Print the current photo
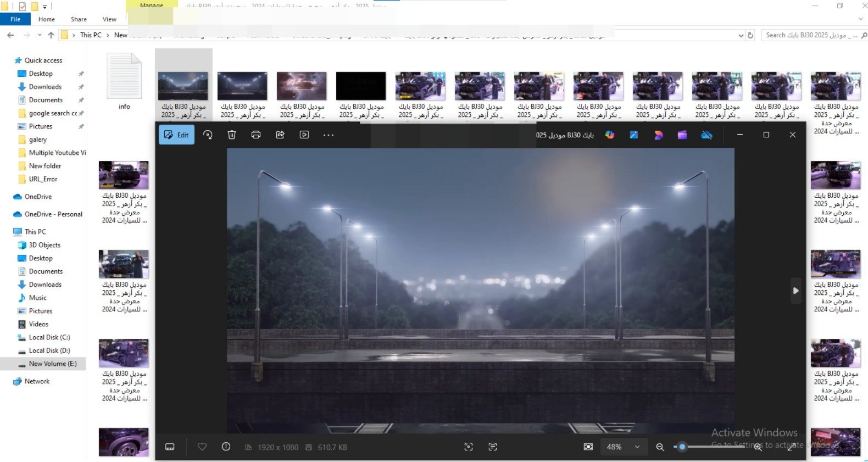 coord(256,135)
